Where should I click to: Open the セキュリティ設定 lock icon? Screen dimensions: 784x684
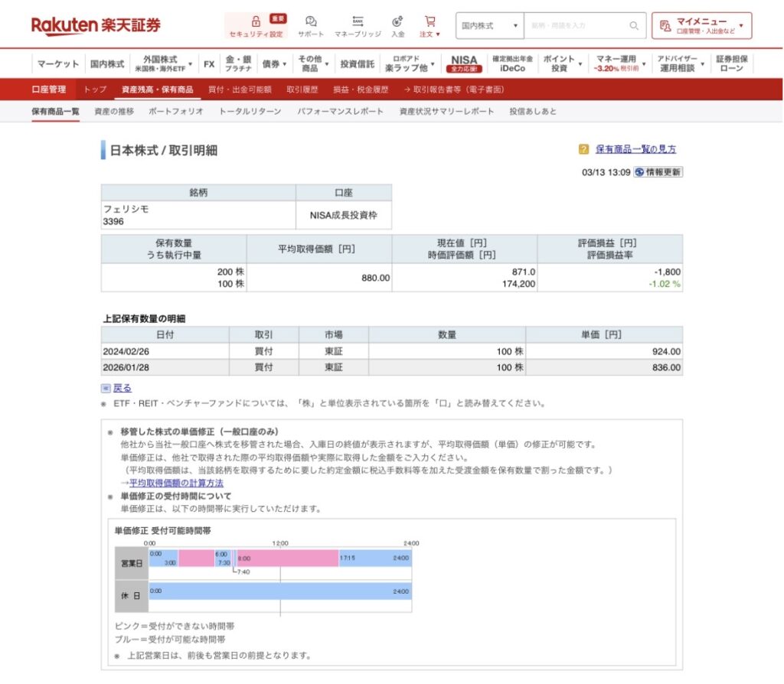(x=256, y=21)
